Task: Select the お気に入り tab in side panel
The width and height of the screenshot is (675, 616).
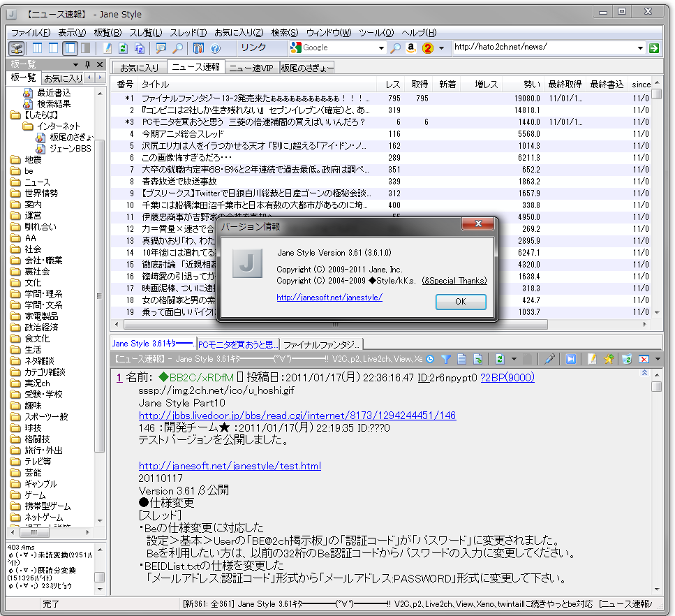Action: pos(63,78)
